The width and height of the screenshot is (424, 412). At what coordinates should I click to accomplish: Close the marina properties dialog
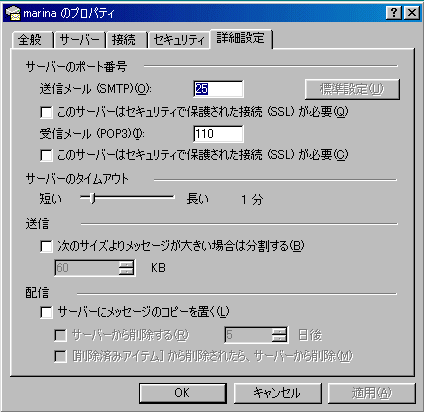pos(412,13)
